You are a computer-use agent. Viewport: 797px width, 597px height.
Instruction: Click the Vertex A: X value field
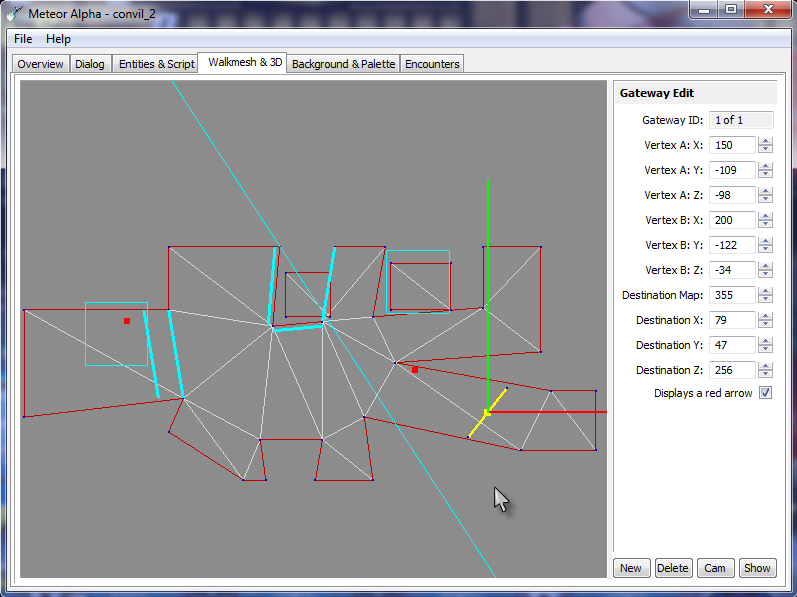(732, 145)
